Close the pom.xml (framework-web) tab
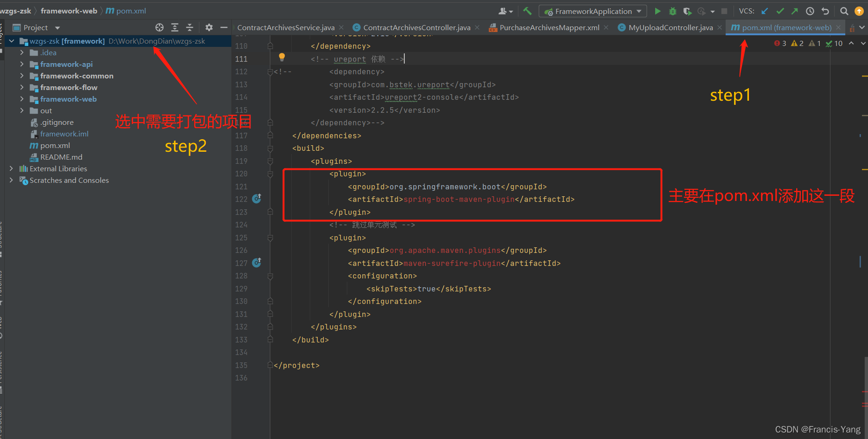868x439 pixels. 838,28
